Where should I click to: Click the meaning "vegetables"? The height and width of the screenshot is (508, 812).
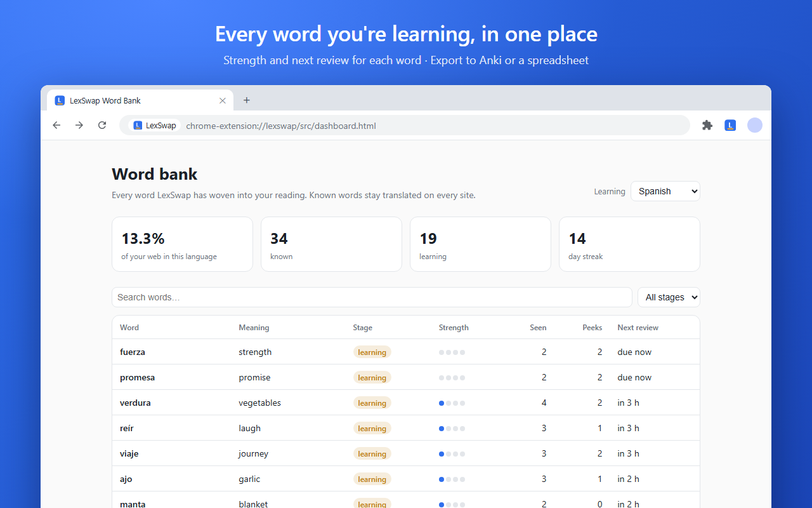(x=260, y=403)
